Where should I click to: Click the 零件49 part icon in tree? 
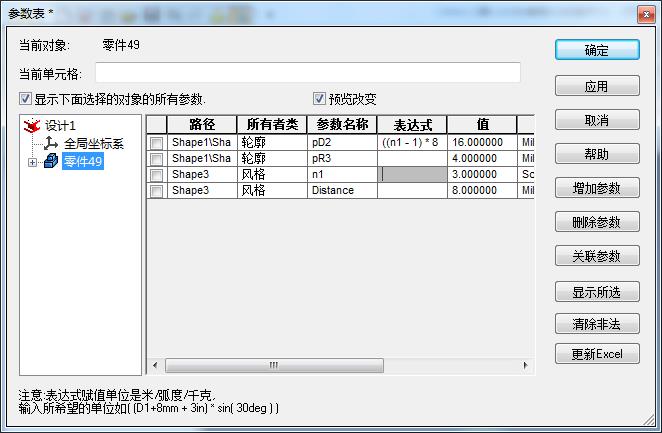pos(50,161)
